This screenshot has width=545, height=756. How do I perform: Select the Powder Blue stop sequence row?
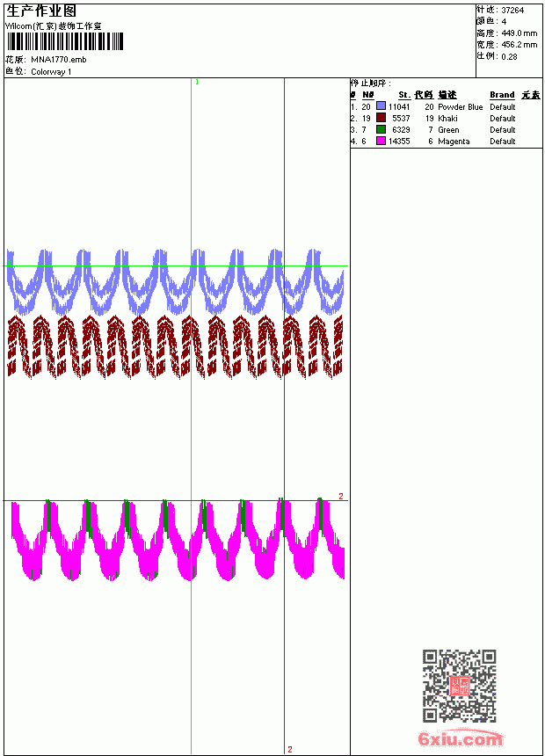[x=447, y=106]
